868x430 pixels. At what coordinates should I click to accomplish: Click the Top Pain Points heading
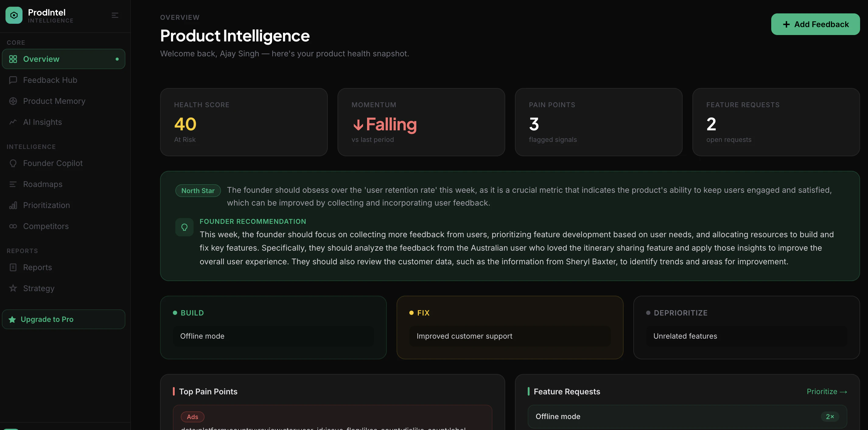coord(208,392)
